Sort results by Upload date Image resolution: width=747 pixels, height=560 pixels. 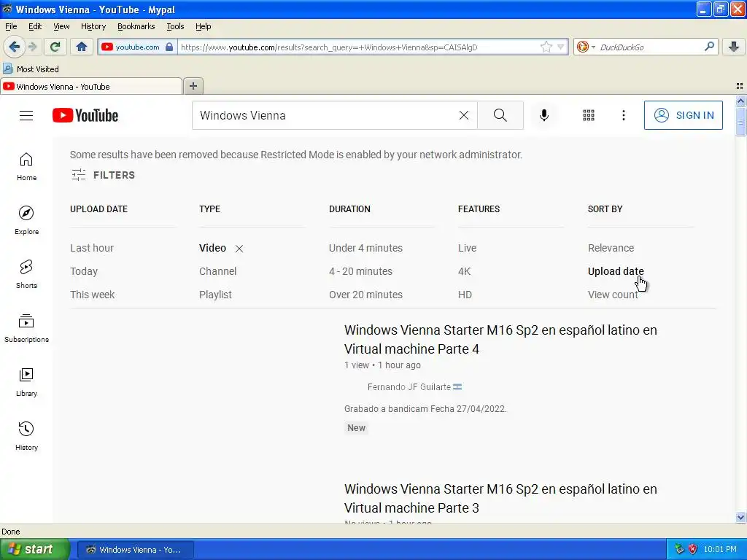point(616,271)
